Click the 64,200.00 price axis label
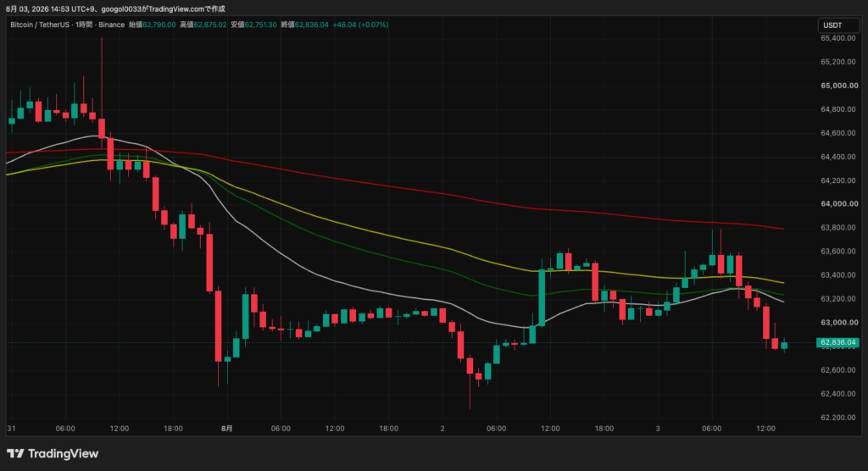This screenshot has width=868, height=471. coord(838,180)
